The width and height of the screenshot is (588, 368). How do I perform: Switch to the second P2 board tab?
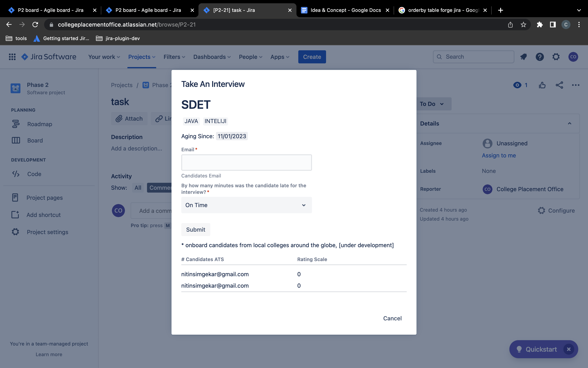(148, 10)
